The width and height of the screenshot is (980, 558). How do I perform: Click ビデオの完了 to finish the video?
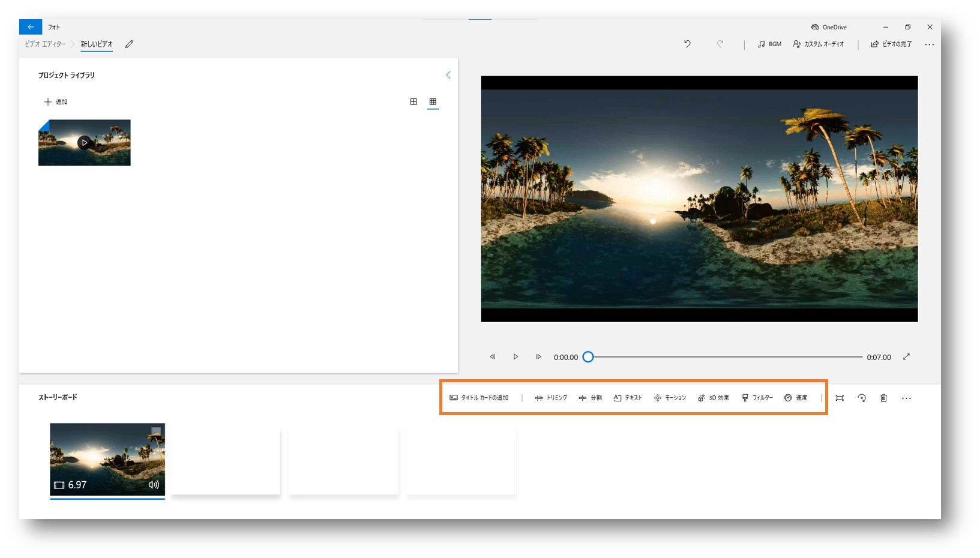pyautogui.click(x=891, y=44)
